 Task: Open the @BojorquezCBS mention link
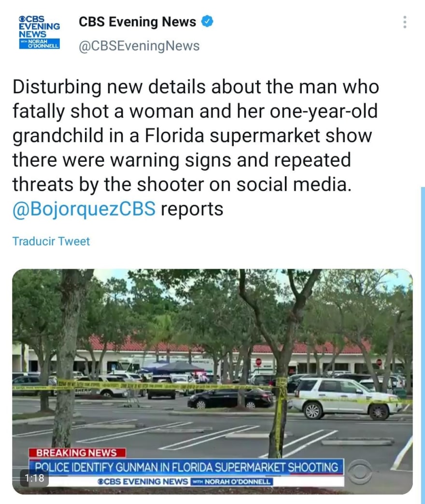coord(84,209)
